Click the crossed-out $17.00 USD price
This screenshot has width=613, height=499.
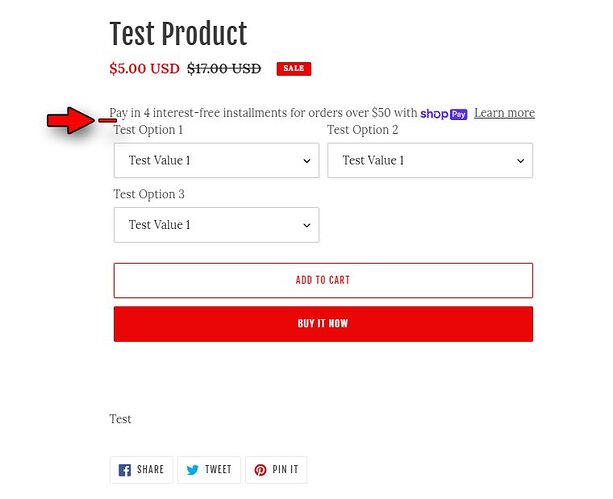(x=224, y=69)
